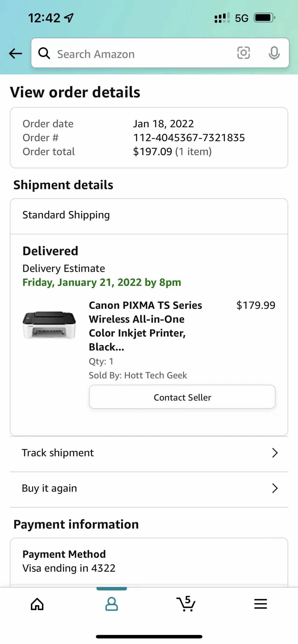Screen dimensions: 298x644
Task: Tap the Search Amazon input field
Action: click(140, 54)
